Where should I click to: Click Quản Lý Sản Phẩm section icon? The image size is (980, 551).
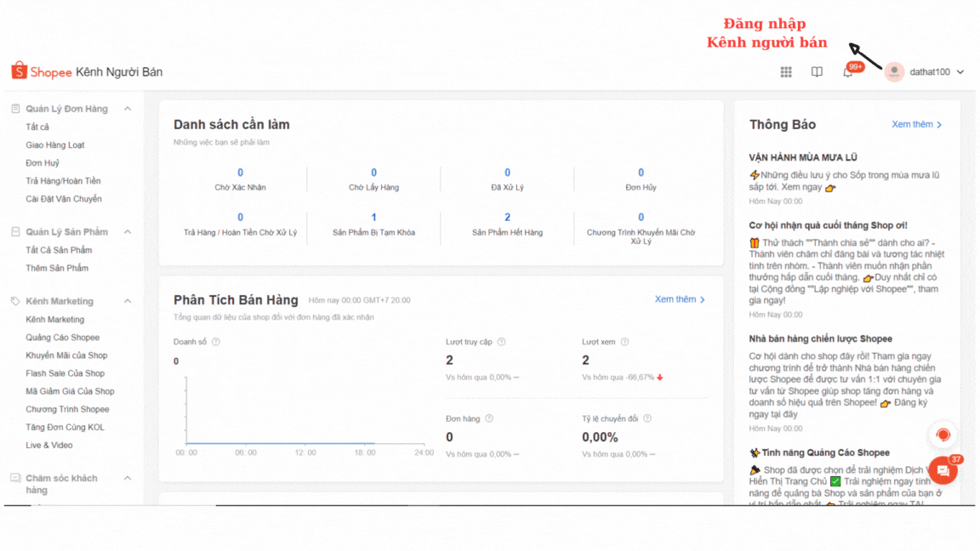(x=15, y=232)
